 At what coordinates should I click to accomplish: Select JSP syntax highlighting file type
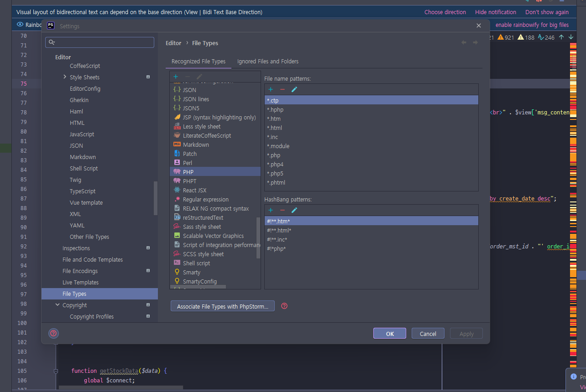tap(215, 117)
